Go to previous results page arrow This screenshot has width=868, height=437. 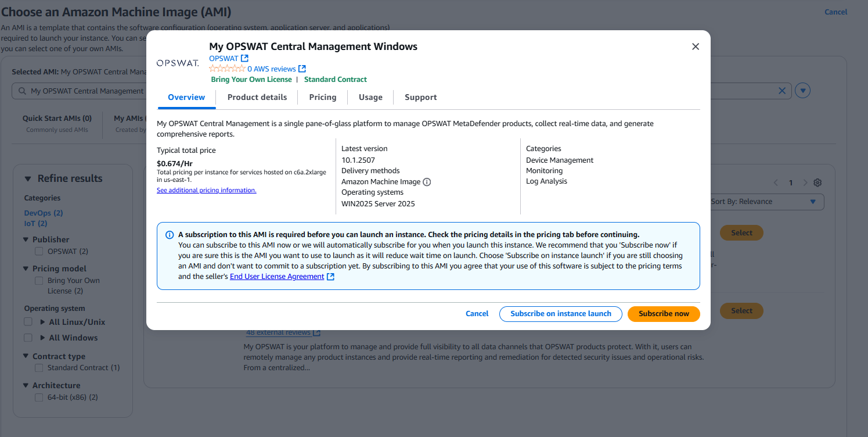776,182
